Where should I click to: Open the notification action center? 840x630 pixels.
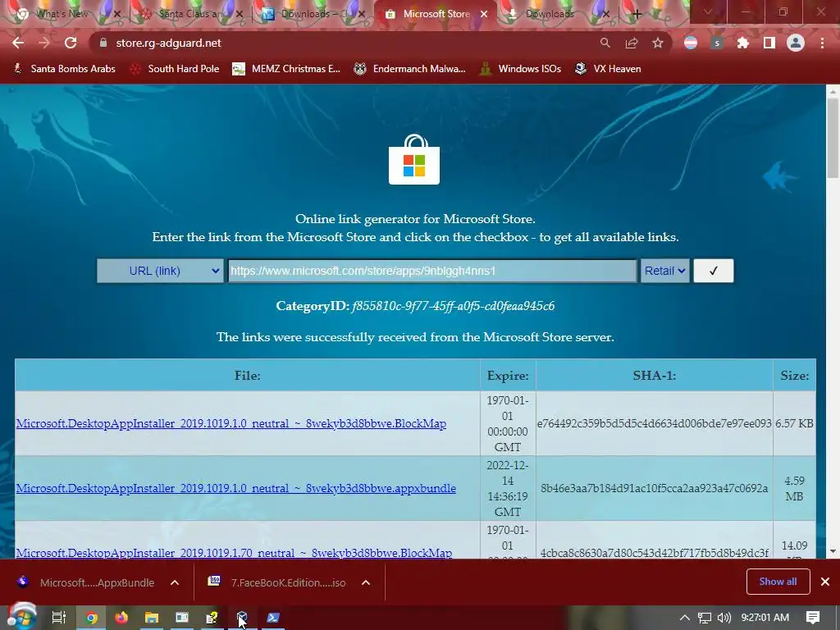(x=813, y=618)
